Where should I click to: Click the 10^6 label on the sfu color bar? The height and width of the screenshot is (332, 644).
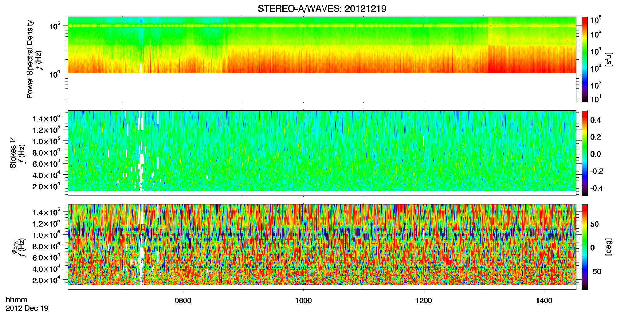click(x=596, y=20)
